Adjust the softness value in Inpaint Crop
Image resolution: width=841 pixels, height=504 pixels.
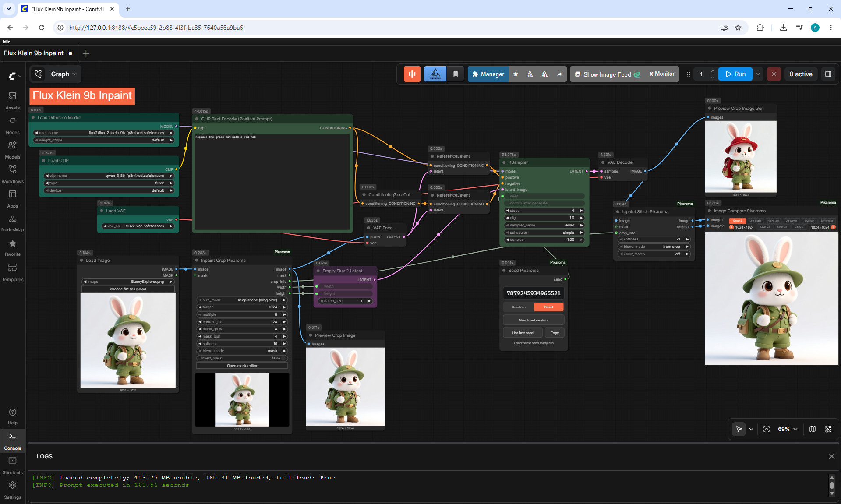click(242, 344)
